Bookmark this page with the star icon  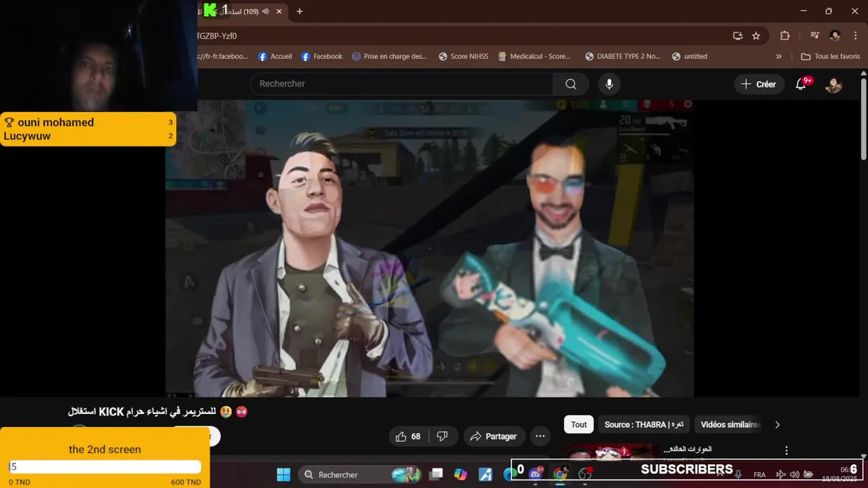click(756, 36)
